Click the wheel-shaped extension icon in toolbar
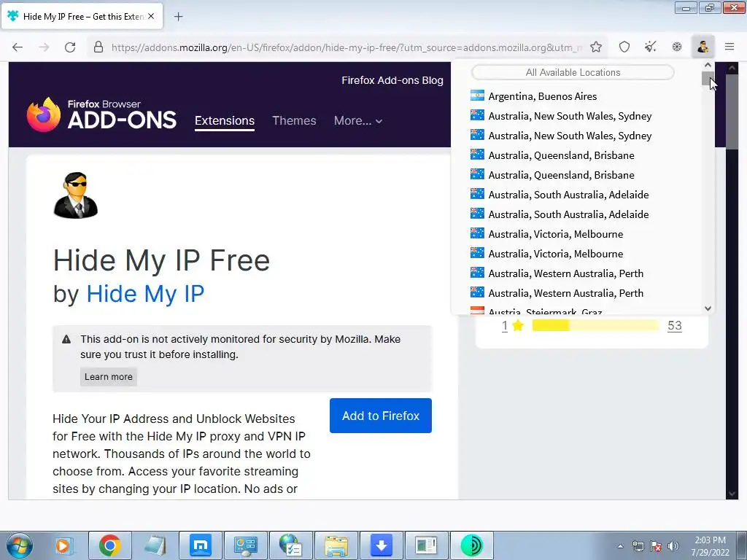The width and height of the screenshot is (747, 560). (x=676, y=47)
